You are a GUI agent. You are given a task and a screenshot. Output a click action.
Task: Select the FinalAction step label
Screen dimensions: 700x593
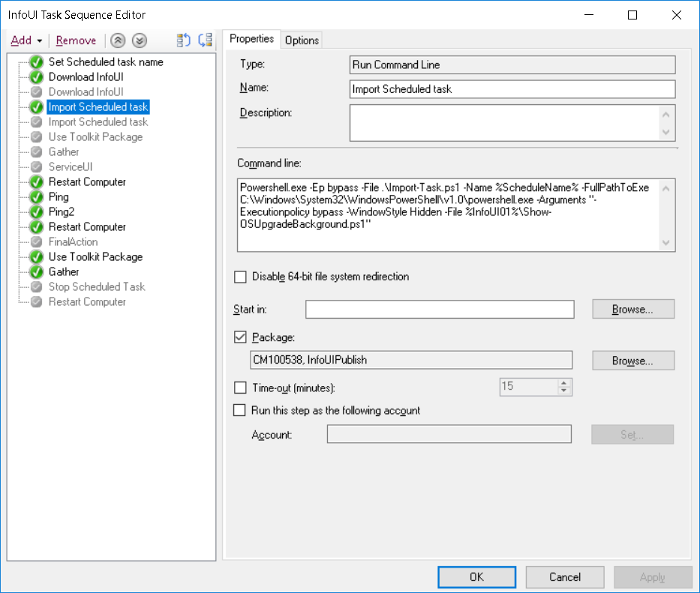(x=74, y=242)
